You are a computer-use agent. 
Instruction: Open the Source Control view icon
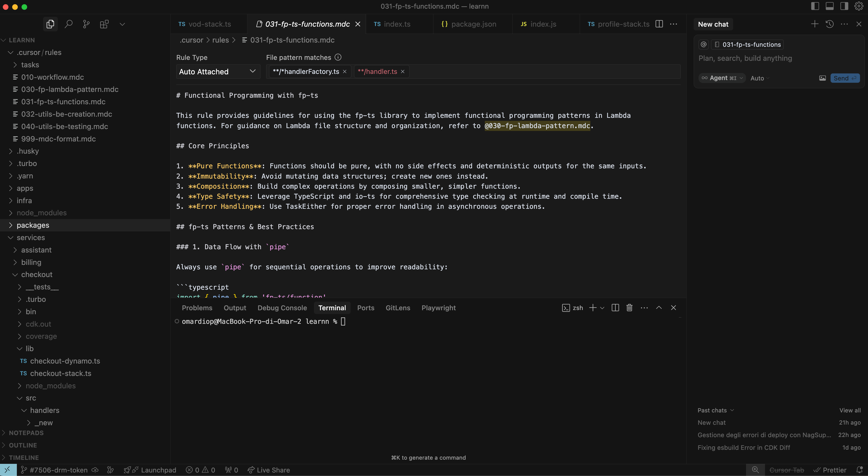86,24
